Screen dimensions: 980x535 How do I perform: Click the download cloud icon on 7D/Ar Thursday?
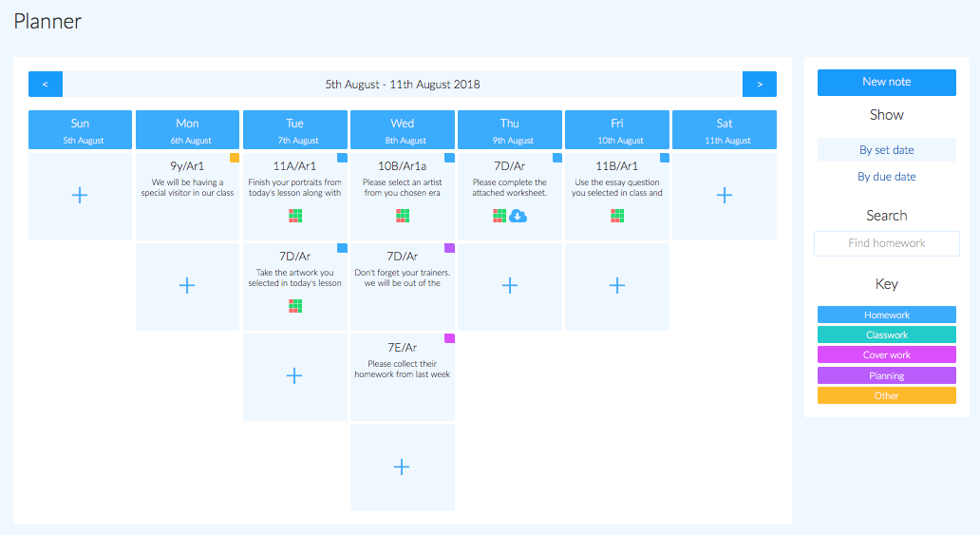point(518,216)
